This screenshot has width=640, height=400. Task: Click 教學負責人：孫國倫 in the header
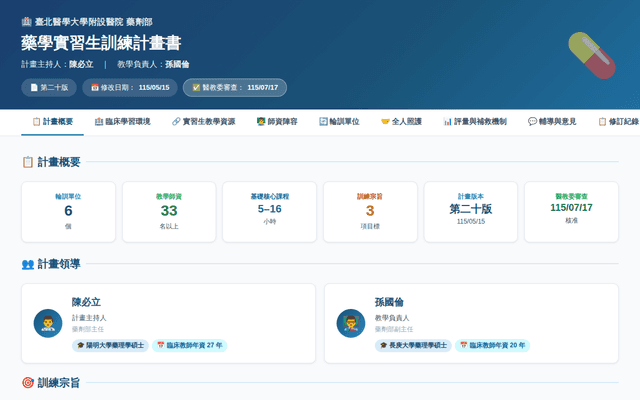tap(153, 64)
